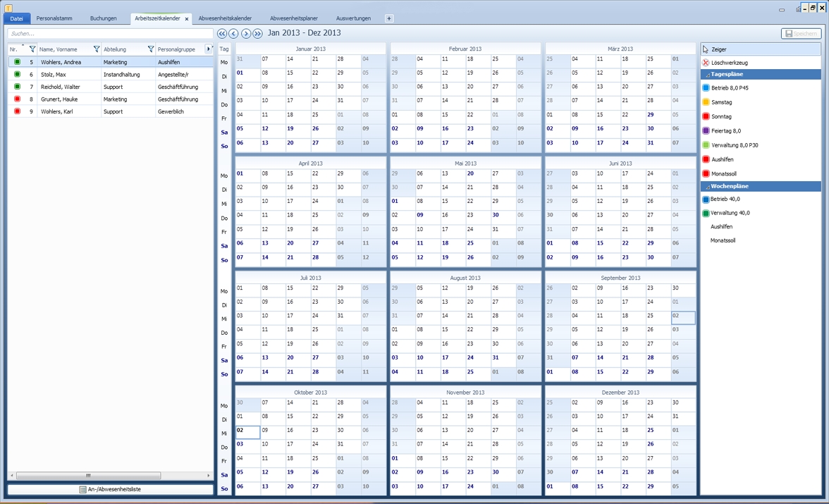This screenshot has width=829, height=504.
Task: Switch to the Buchungen tab
Action: pyautogui.click(x=103, y=18)
